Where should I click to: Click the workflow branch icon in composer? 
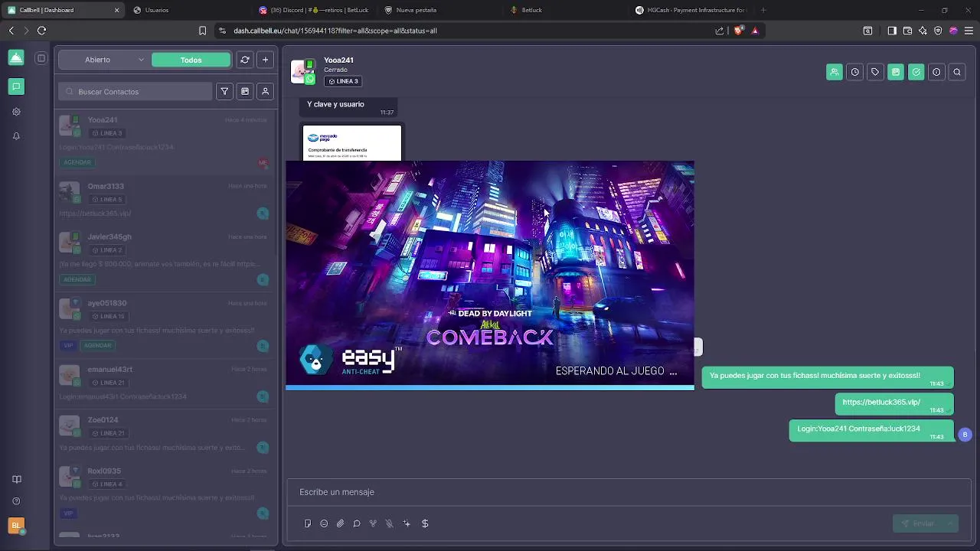373,523
